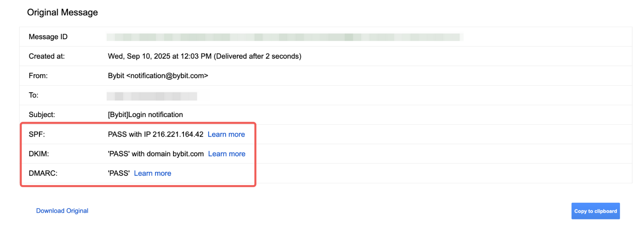The image size is (644, 227).
Task: Click the DKIM row label
Action: point(39,154)
